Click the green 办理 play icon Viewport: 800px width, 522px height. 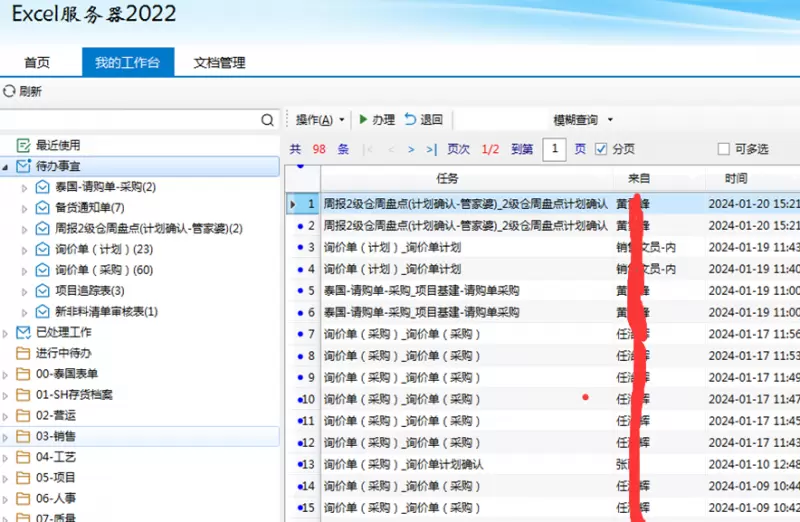point(363,119)
